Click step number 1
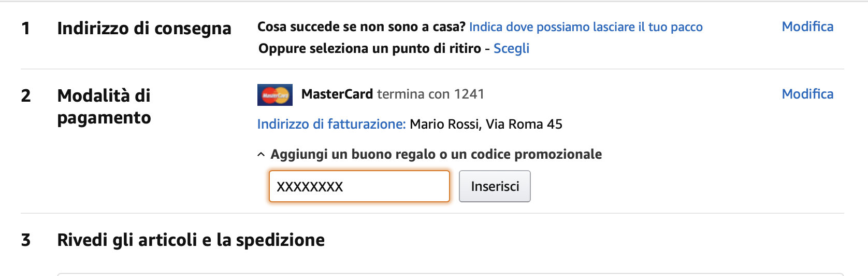Image resolution: width=868 pixels, height=276 pixels. click(25, 28)
